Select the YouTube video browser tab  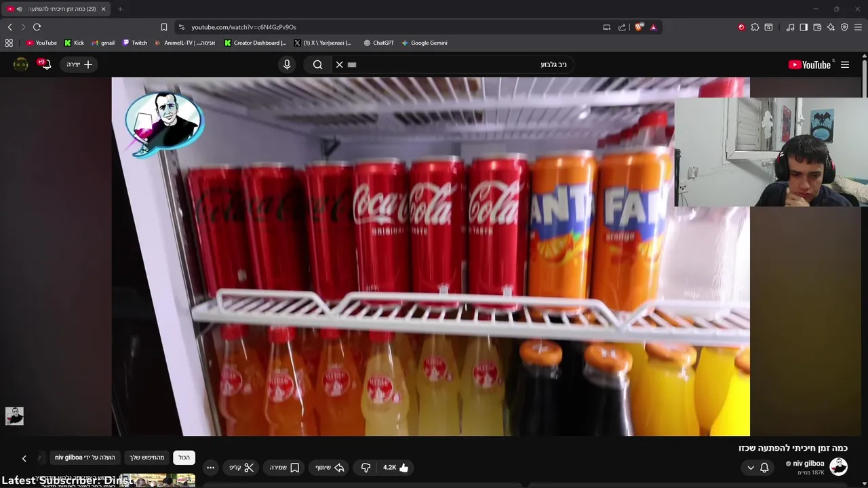coord(58,9)
